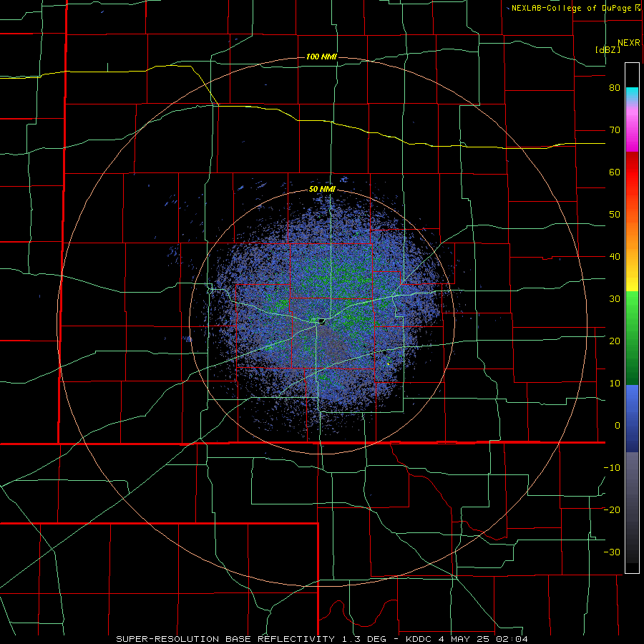This screenshot has height=644, width=644.
Task: Click the -10 dBZ scale value
Action: [x=612, y=467]
